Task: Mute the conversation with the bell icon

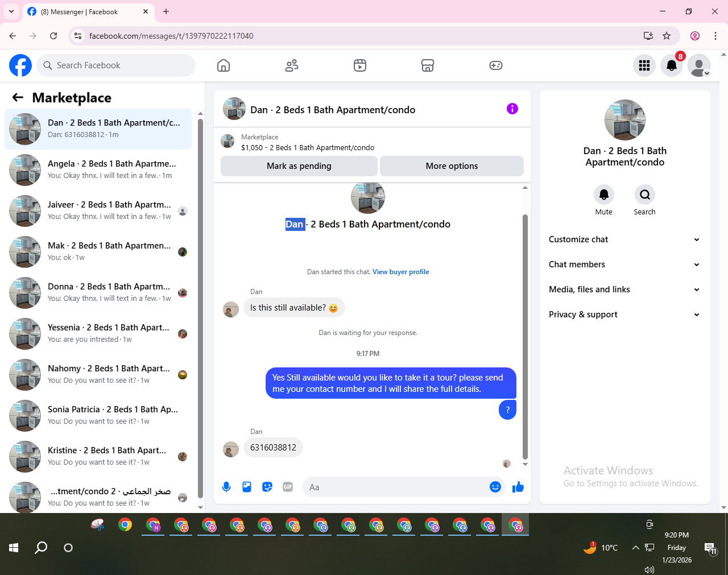Action: (604, 195)
